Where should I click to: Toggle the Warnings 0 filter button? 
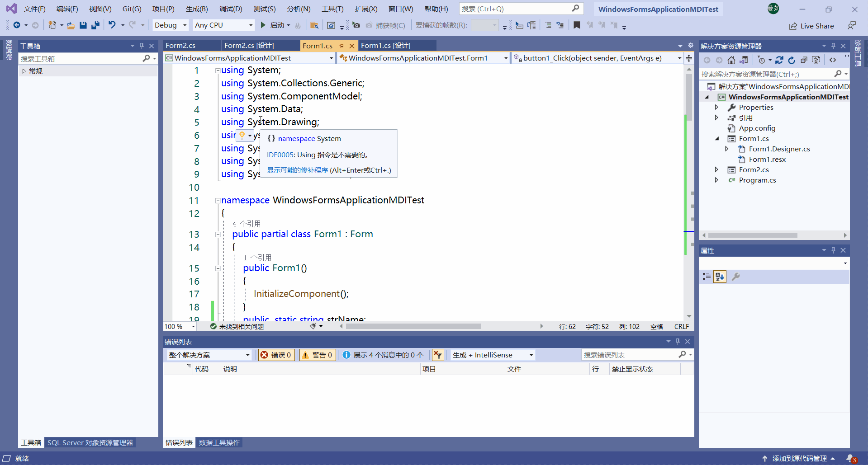tap(318, 355)
